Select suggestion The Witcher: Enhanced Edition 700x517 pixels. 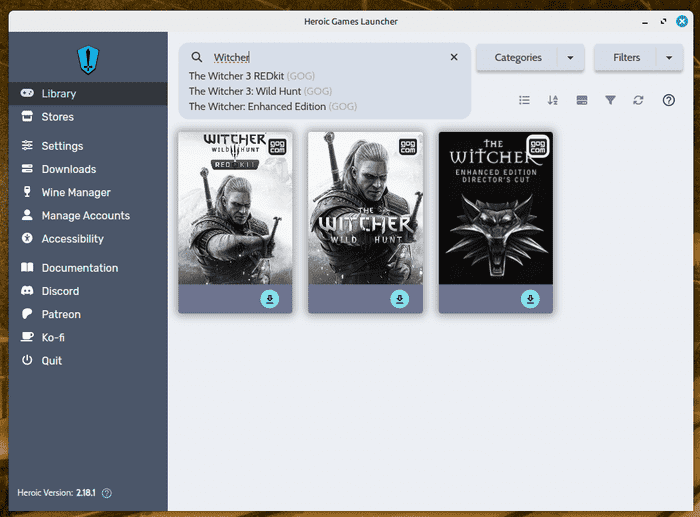[273, 106]
